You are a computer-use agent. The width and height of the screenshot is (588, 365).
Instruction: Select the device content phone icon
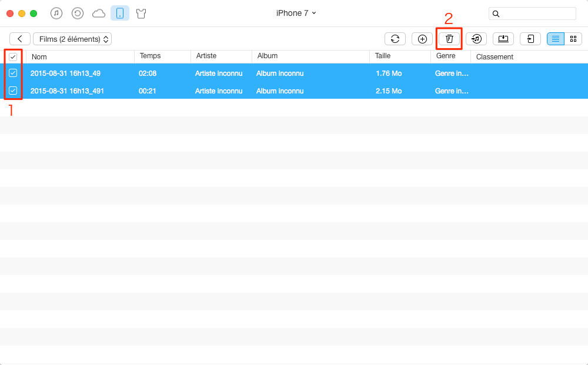tap(120, 14)
